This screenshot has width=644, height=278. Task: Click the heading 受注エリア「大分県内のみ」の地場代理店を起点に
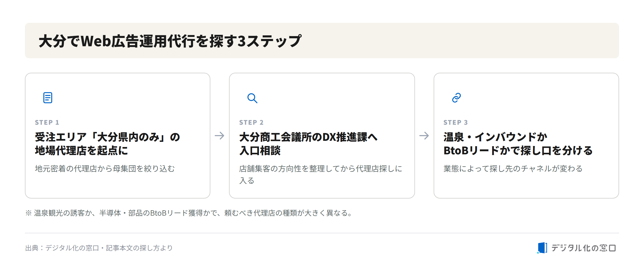(x=108, y=144)
